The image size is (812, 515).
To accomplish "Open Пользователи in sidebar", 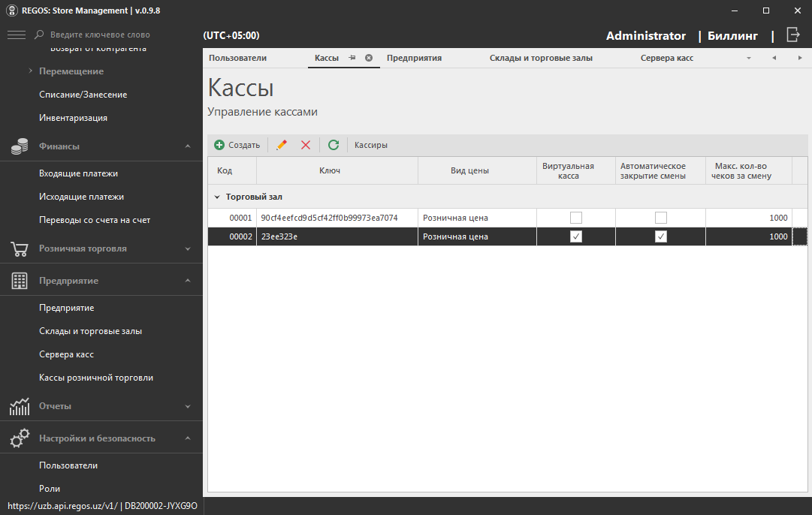I will 68,465.
